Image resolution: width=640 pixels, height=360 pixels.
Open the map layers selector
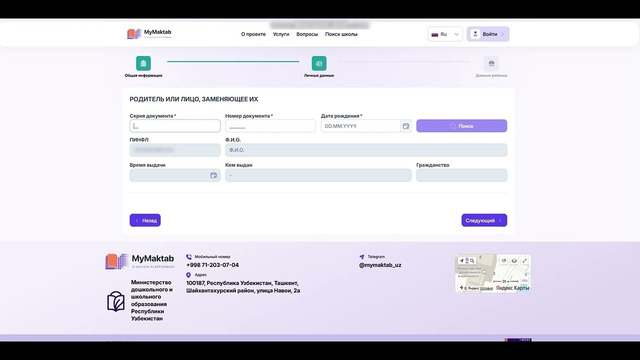click(514, 260)
